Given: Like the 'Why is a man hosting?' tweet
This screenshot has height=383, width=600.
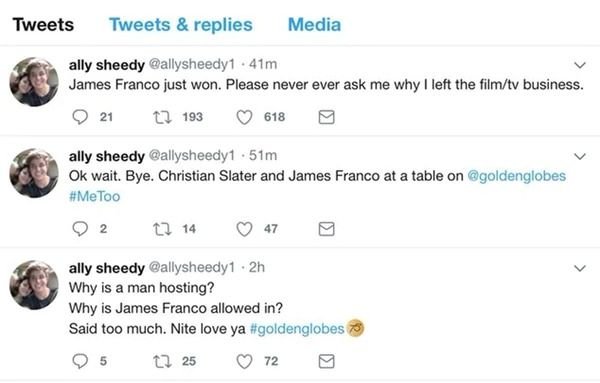Looking at the screenshot, I should (244, 361).
